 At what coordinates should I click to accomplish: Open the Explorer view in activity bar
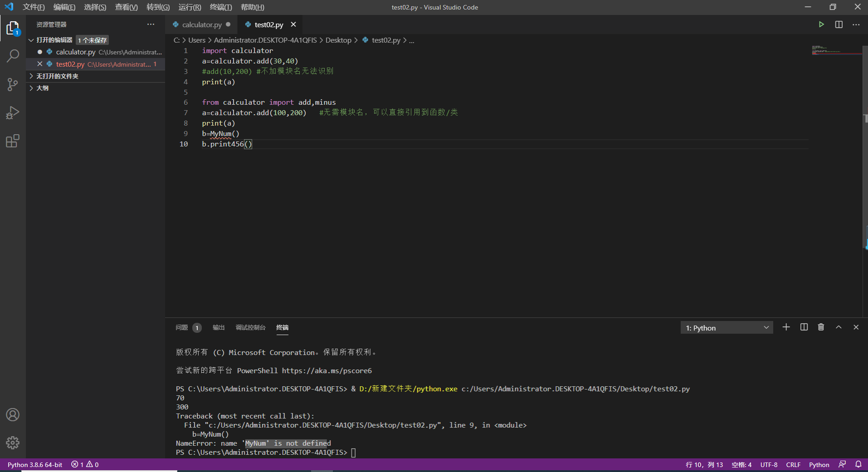tap(13, 28)
